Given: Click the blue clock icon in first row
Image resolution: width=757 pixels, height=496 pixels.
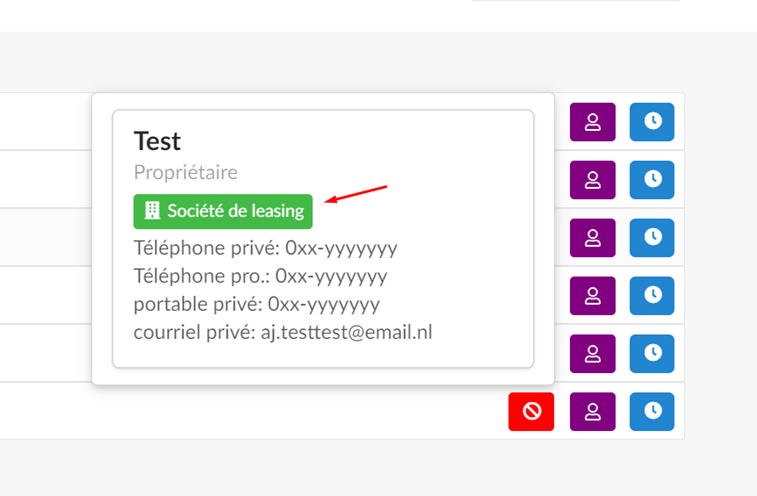Looking at the screenshot, I should click(652, 122).
